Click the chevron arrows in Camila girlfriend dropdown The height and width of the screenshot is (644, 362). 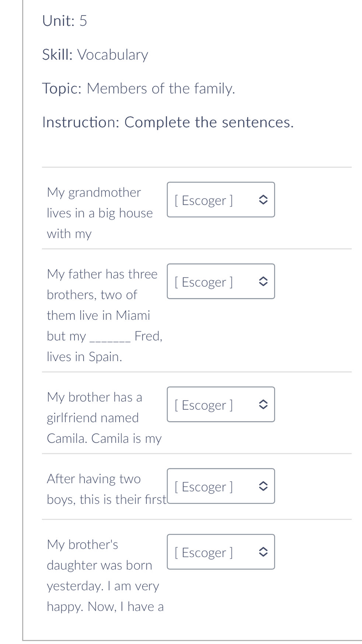pos(263,405)
